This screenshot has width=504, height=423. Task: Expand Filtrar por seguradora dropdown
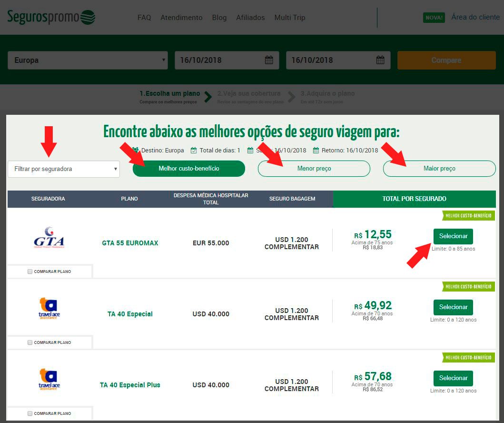(64, 169)
